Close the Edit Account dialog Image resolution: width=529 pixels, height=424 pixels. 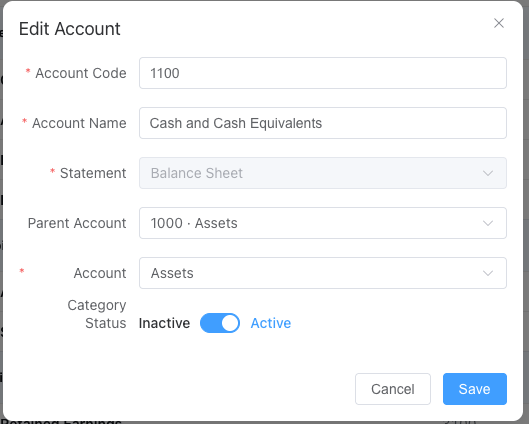click(499, 23)
